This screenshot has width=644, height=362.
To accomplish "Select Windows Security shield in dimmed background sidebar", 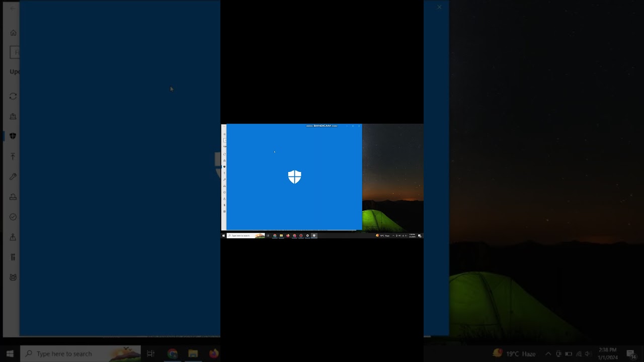I will coord(13,136).
